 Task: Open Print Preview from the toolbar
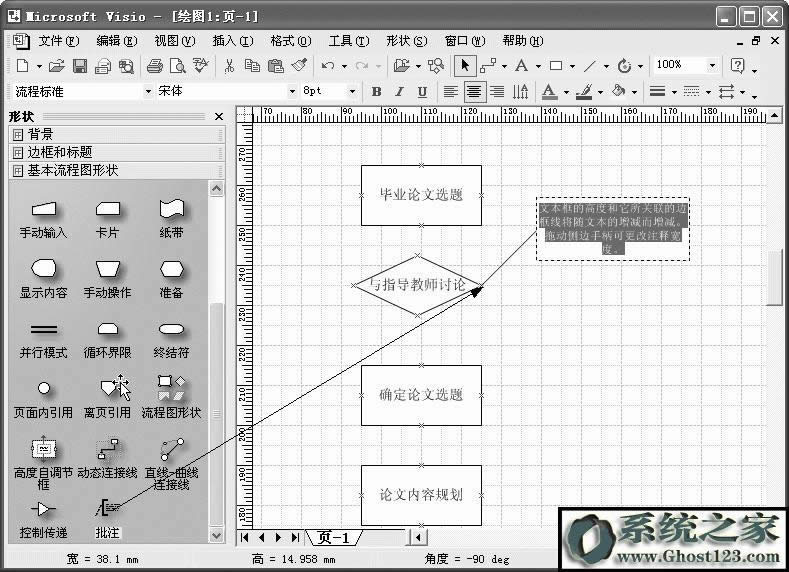[178, 65]
